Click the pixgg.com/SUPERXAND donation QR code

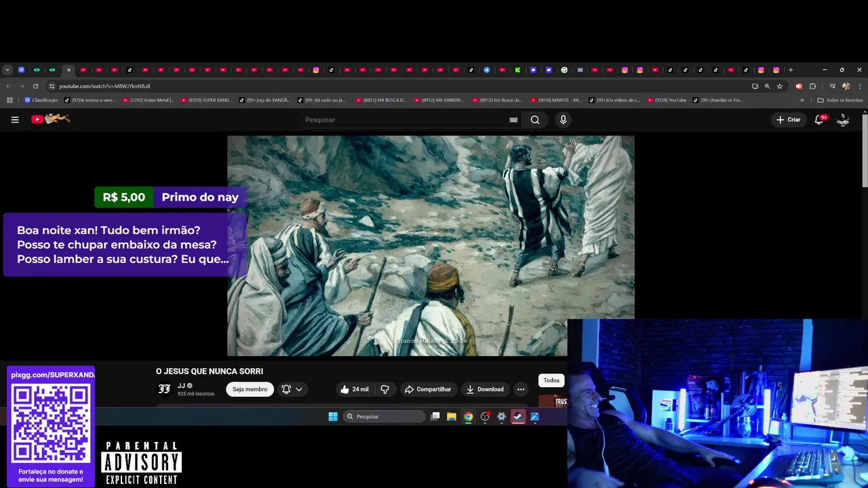pyautogui.click(x=51, y=424)
